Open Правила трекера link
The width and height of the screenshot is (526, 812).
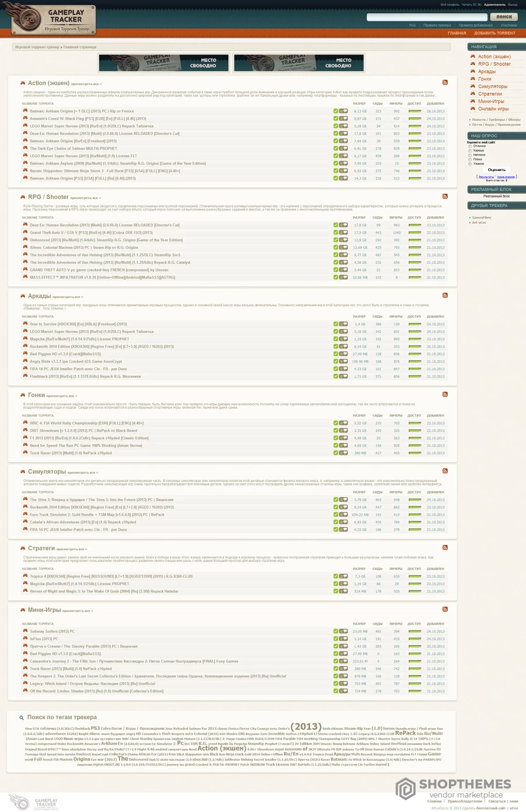437,26
